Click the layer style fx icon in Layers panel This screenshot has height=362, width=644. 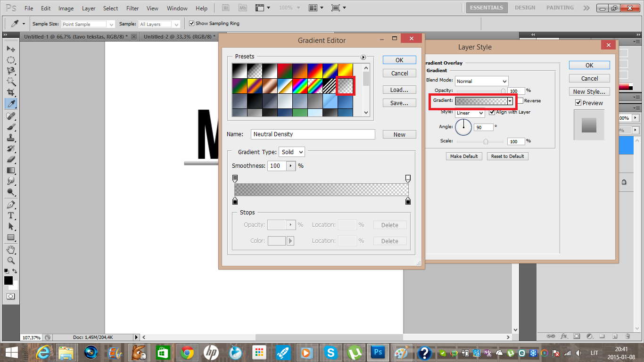[x=564, y=336]
